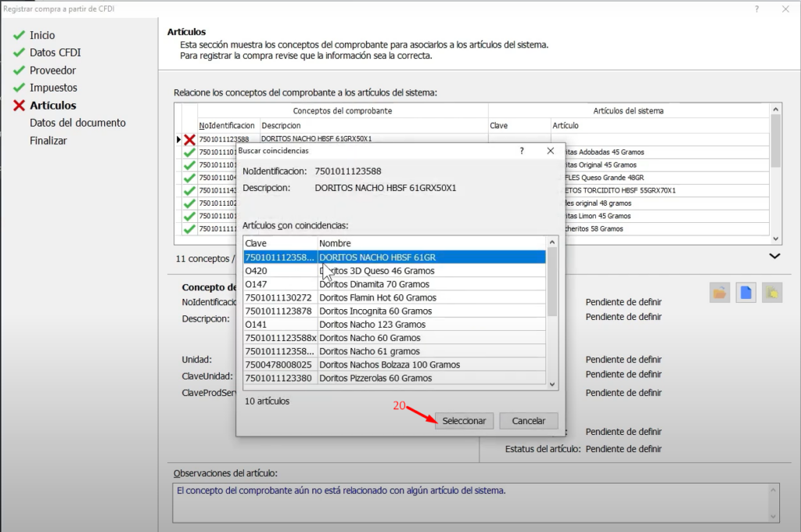Click the help icon in Buscar coincidencias dialog
The image size is (801, 532).
point(523,150)
